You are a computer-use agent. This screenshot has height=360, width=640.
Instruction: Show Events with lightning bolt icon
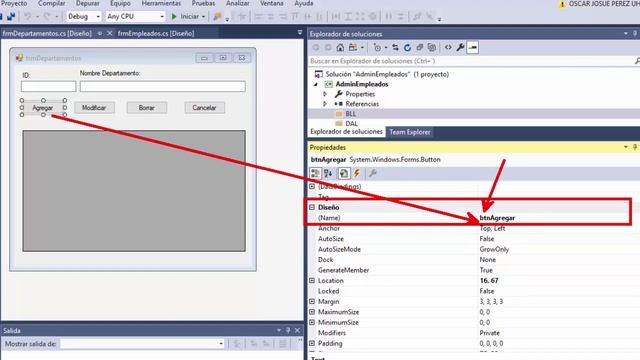(x=357, y=173)
